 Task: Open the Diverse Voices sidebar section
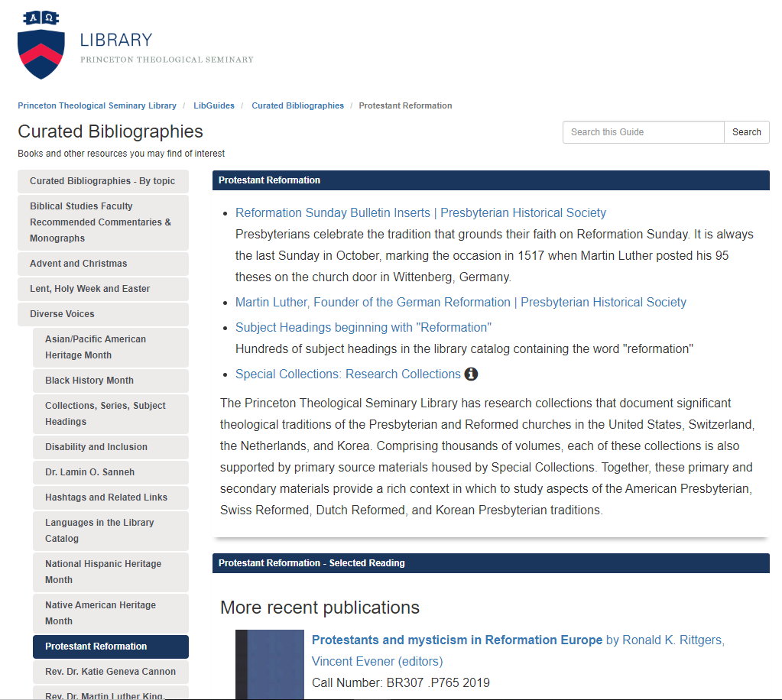tap(103, 314)
